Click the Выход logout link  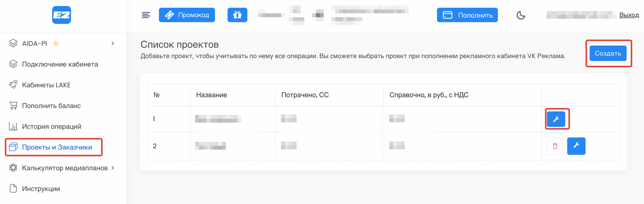[x=629, y=15]
